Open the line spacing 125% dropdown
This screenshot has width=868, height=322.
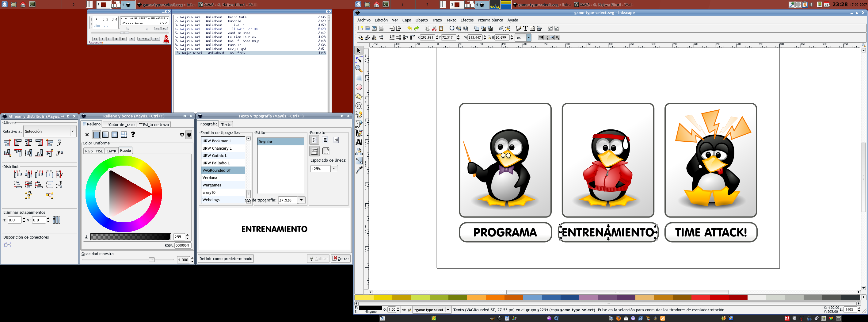pos(334,169)
